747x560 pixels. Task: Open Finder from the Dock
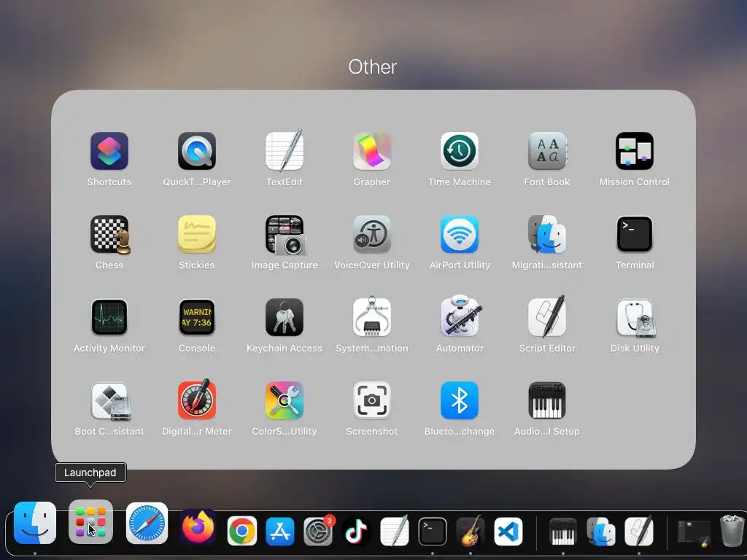(x=35, y=523)
